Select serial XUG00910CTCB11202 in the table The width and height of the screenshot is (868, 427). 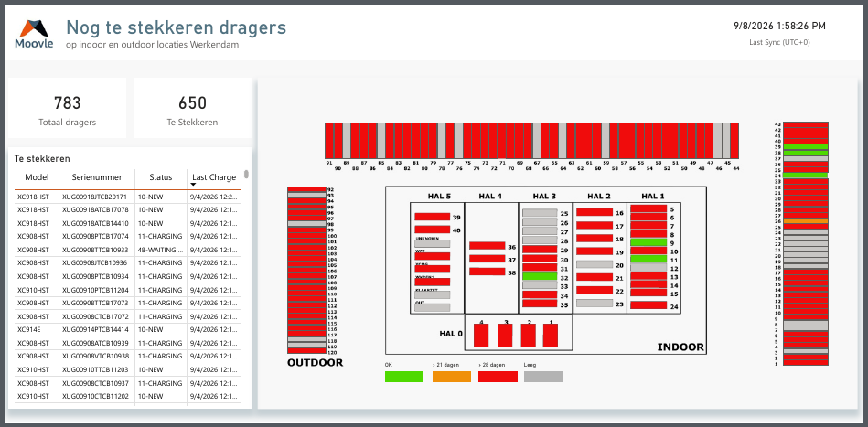click(x=94, y=397)
